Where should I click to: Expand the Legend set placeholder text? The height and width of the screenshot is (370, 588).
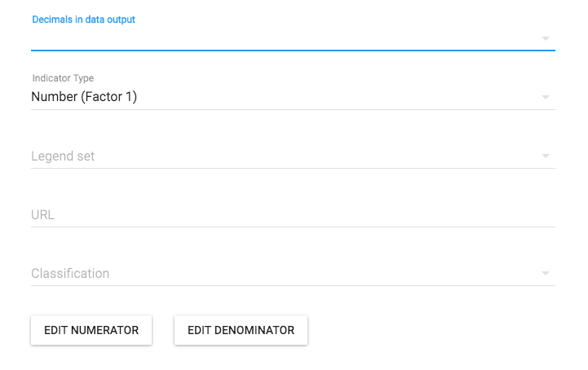tap(63, 156)
